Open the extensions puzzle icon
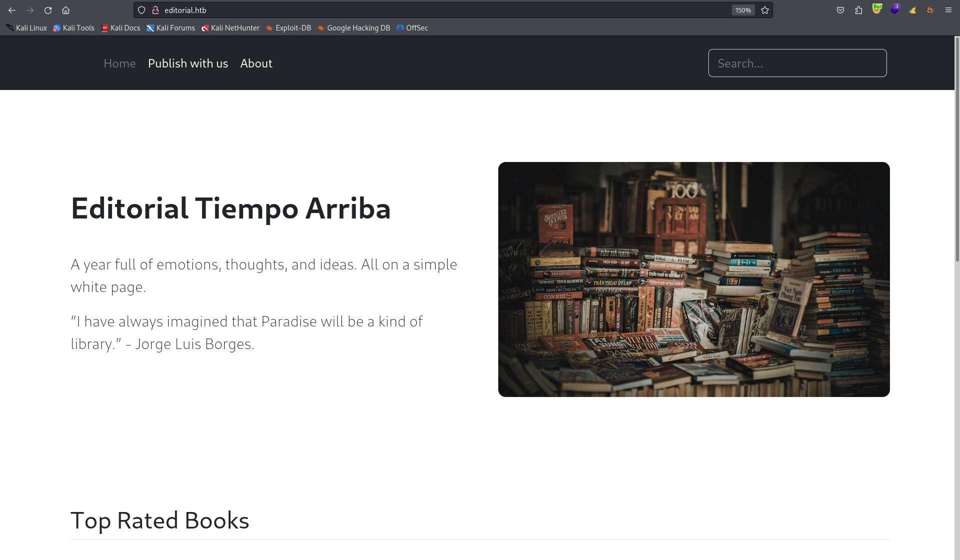Image resolution: width=960 pixels, height=560 pixels. point(858,10)
